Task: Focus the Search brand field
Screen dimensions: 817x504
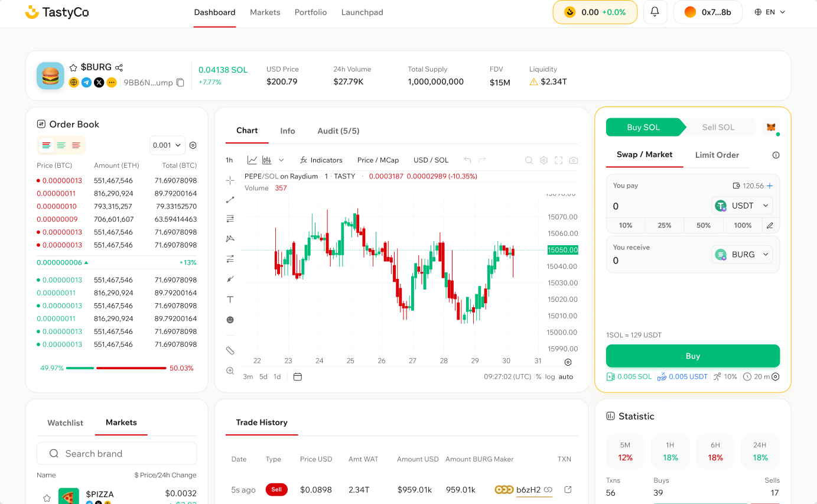Action: pos(117,453)
